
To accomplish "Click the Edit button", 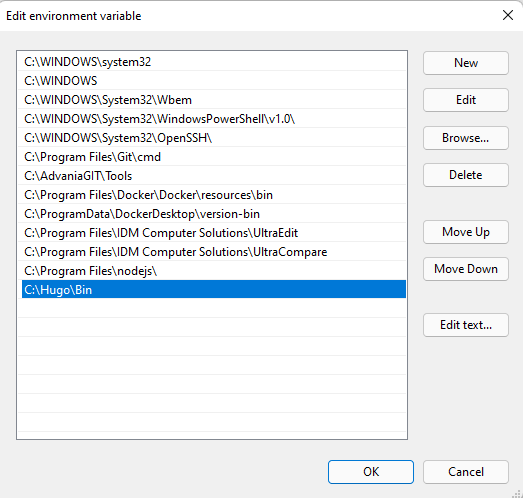I will point(466,100).
